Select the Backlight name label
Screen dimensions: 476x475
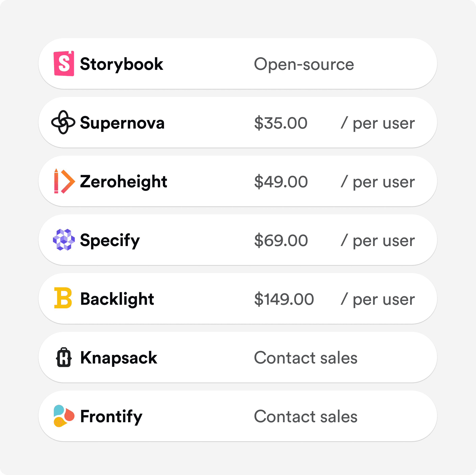pyautogui.click(x=117, y=299)
